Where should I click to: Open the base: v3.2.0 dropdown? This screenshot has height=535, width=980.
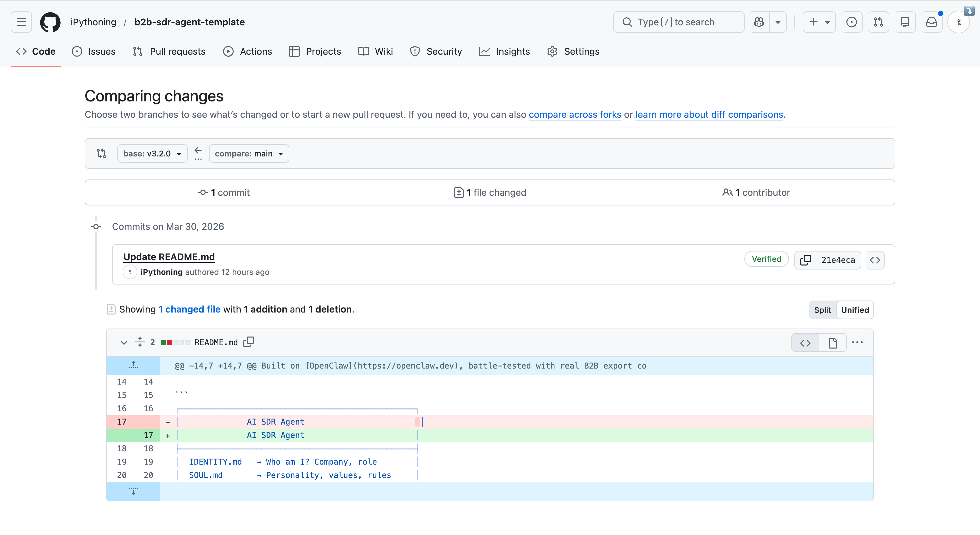pos(152,153)
